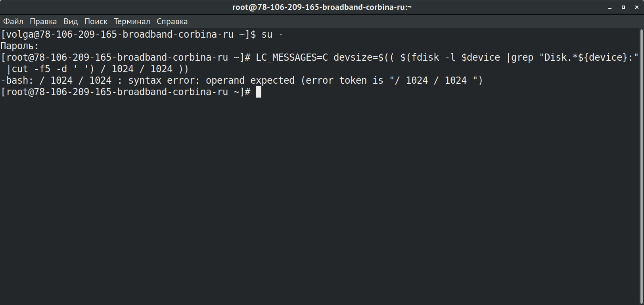Screen dimensions: 644x305
Task: Open the Поиск menu
Action: (x=96, y=21)
